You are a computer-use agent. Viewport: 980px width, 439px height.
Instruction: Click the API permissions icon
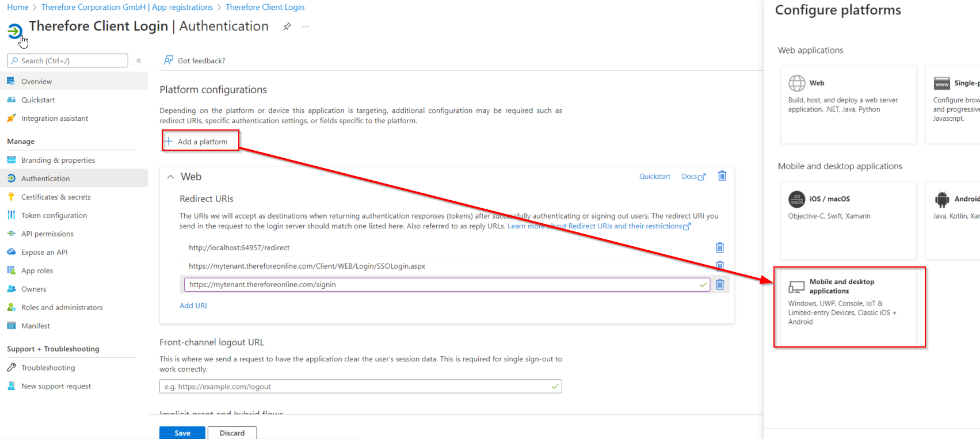(11, 234)
